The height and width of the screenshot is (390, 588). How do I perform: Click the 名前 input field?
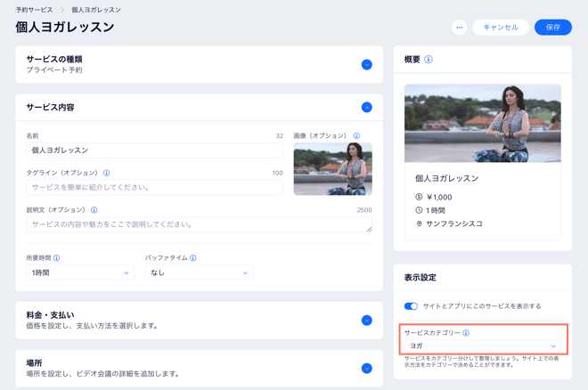(154, 150)
